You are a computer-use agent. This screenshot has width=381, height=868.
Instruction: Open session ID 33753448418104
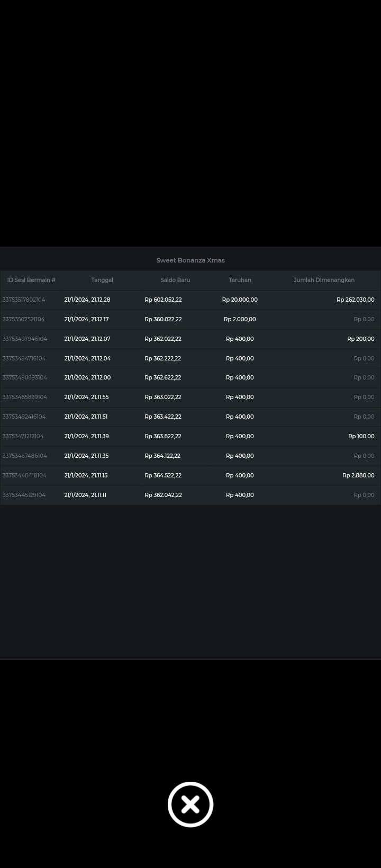(x=24, y=475)
